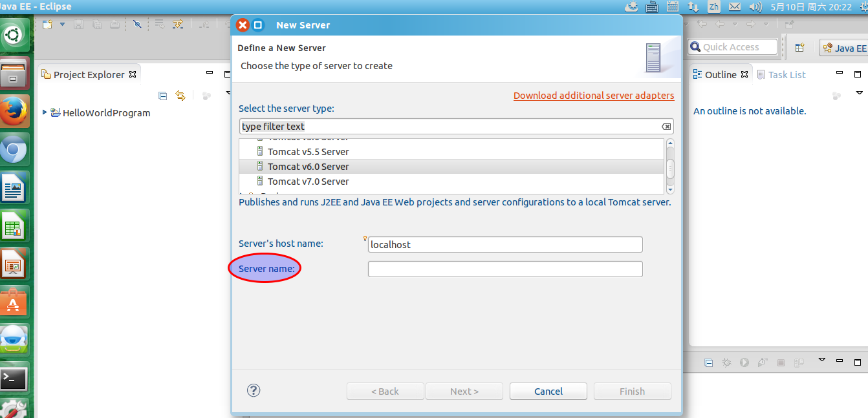Collapse all in Project Explorer
Image resolution: width=868 pixels, height=418 pixels.
click(163, 96)
